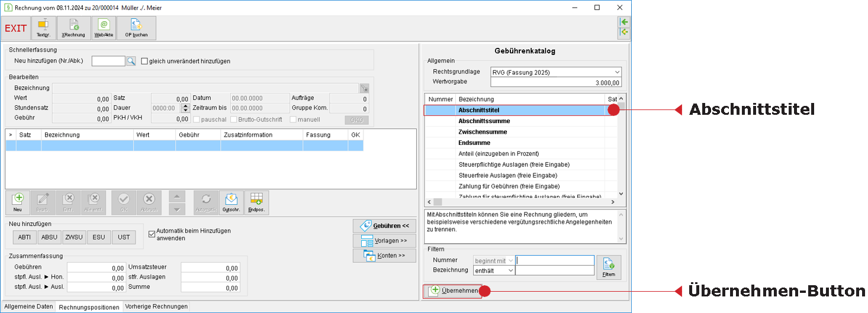Select the Endsumme catalog row
The width and height of the screenshot is (868, 313).
pos(521,143)
